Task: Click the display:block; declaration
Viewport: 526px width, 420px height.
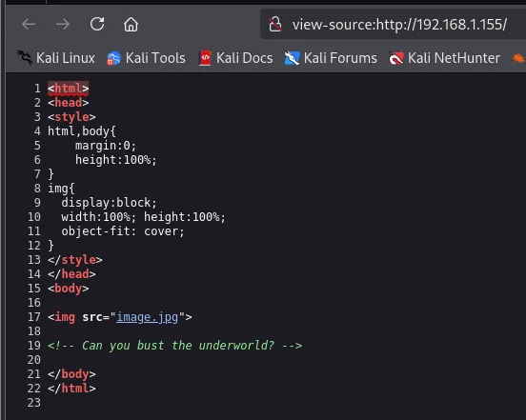Action: pyautogui.click(x=109, y=203)
